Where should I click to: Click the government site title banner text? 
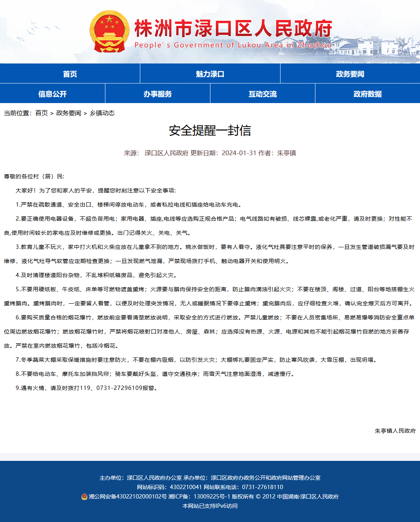click(234, 28)
